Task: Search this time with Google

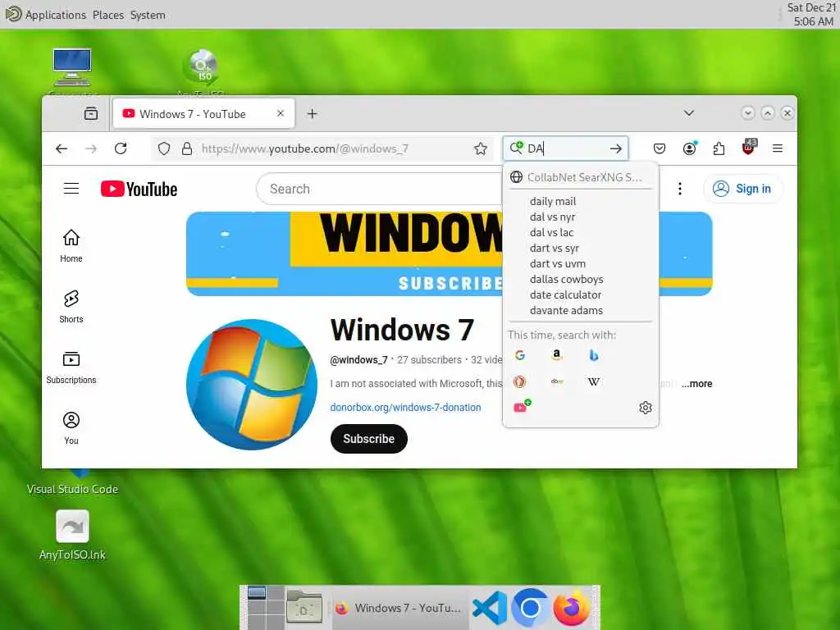Action: [519, 355]
